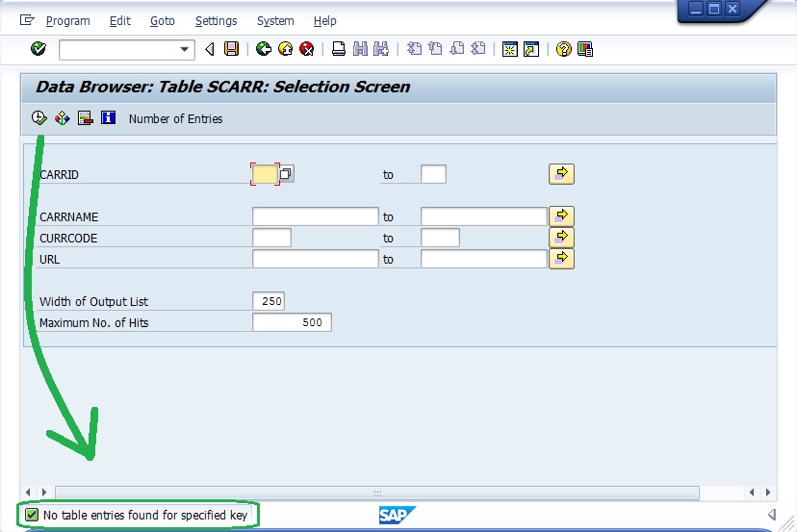Click the Number of Entries button
797x532 pixels.
point(175,119)
